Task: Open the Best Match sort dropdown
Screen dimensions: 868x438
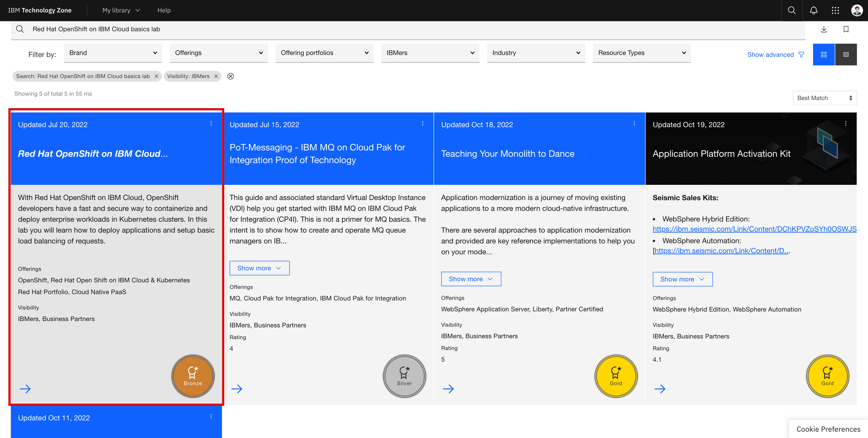Action: (x=825, y=98)
